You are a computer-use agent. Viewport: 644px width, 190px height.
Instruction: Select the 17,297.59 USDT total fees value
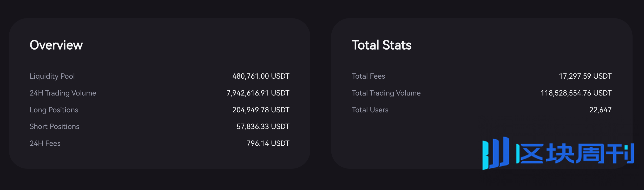585,76
